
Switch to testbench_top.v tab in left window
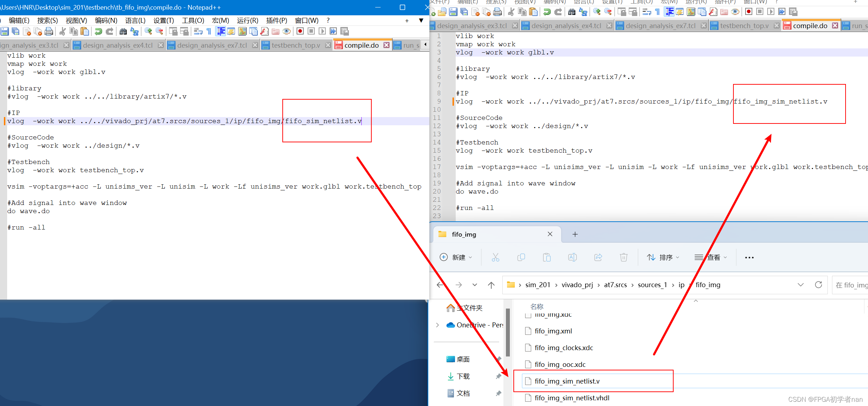296,45
